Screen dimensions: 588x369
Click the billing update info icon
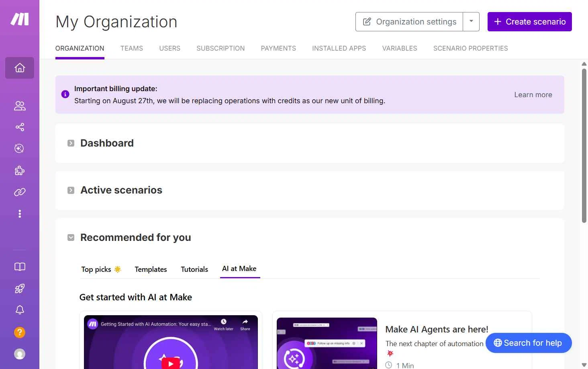(x=65, y=94)
